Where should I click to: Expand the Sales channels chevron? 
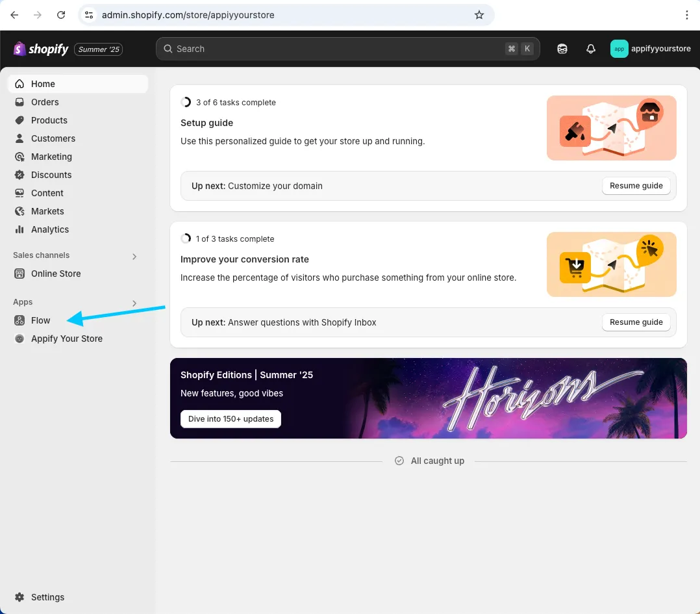[x=134, y=256]
